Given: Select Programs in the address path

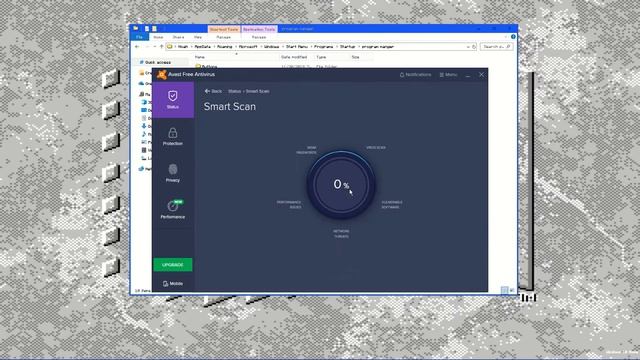Looking at the screenshot, I should click(324, 47).
